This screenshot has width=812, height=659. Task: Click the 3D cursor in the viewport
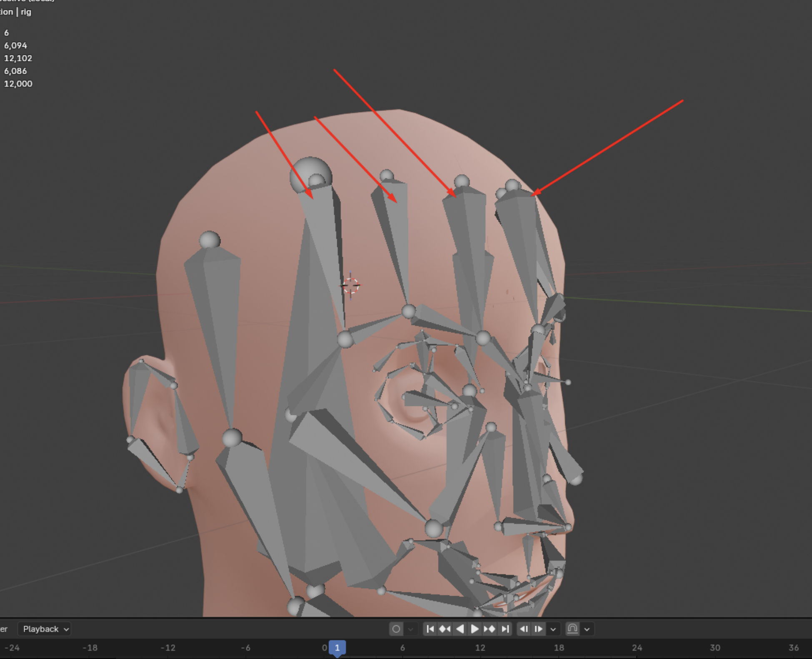pyautogui.click(x=351, y=285)
